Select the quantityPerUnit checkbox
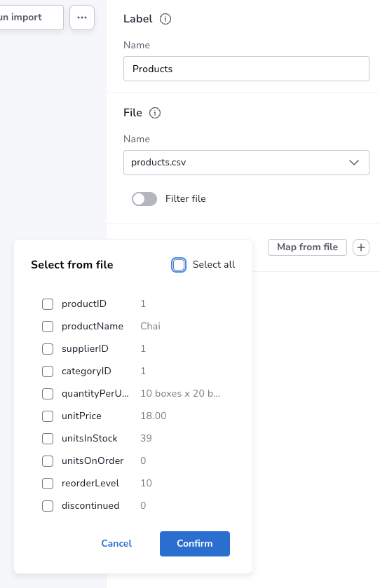The height and width of the screenshot is (588, 380). click(48, 394)
